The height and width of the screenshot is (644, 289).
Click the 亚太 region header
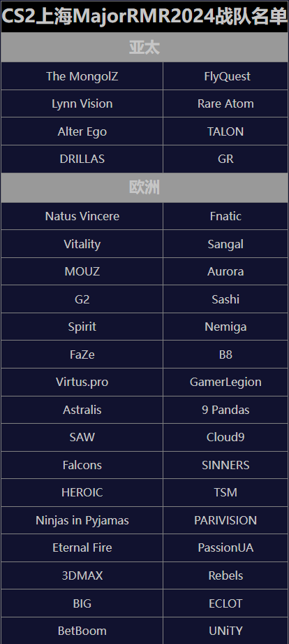point(144,48)
